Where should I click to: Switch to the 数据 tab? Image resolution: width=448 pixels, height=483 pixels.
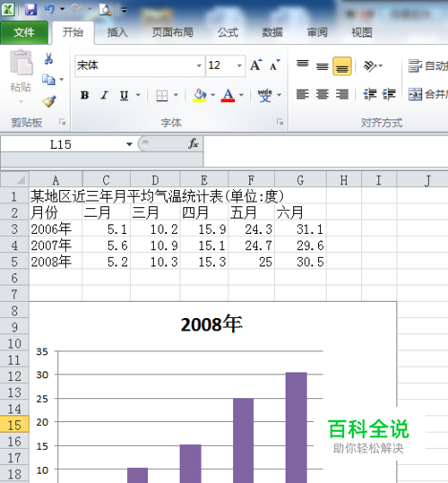tap(272, 32)
